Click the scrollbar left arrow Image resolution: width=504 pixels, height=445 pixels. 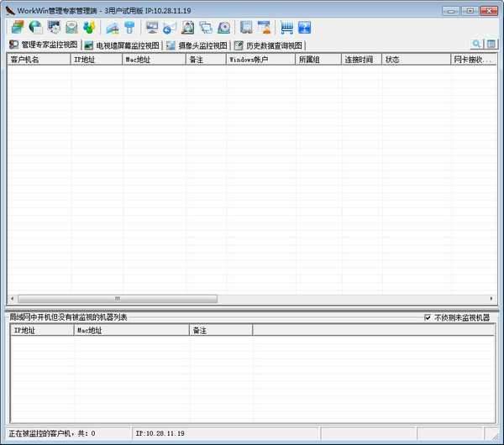(x=13, y=299)
